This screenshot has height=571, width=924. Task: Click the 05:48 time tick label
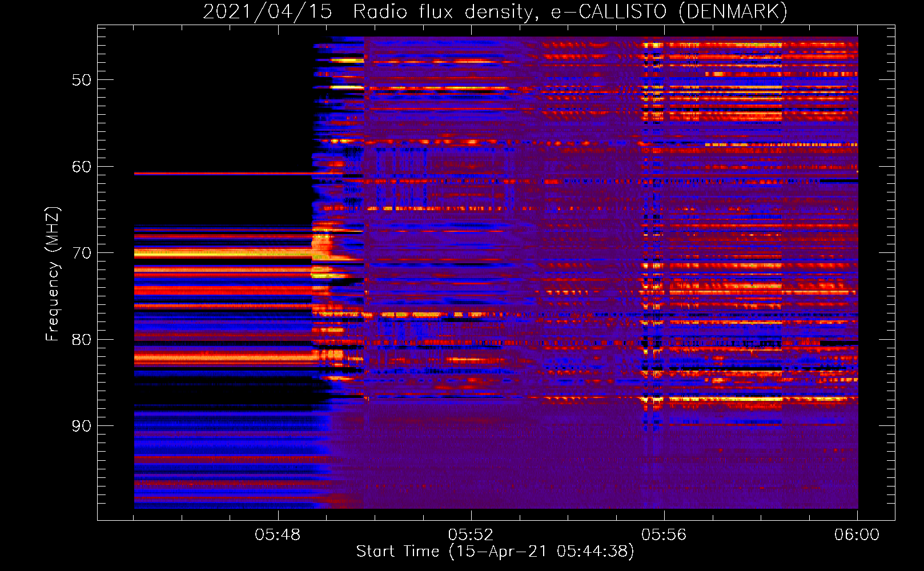coord(278,535)
